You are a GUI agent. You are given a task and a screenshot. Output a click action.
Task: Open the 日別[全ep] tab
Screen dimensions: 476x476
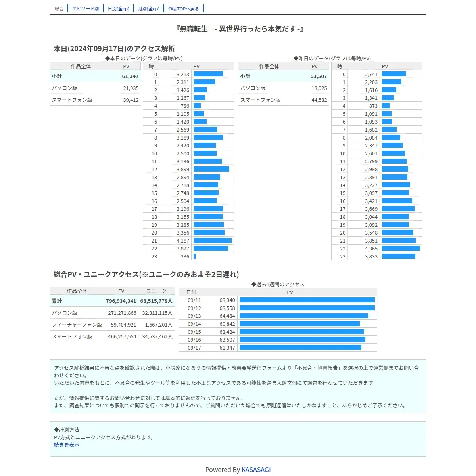[119, 9]
